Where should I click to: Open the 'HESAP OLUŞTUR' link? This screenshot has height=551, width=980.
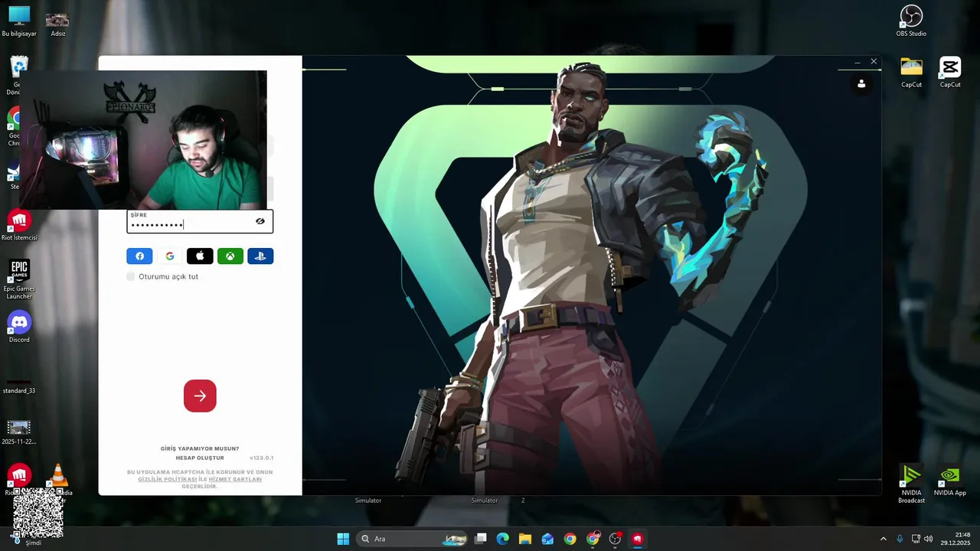click(x=200, y=458)
